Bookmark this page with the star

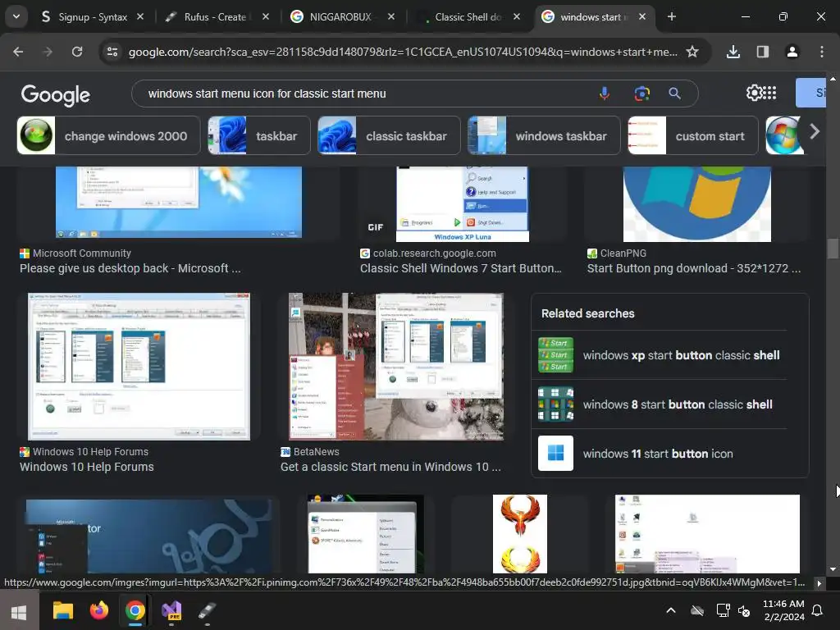click(692, 52)
